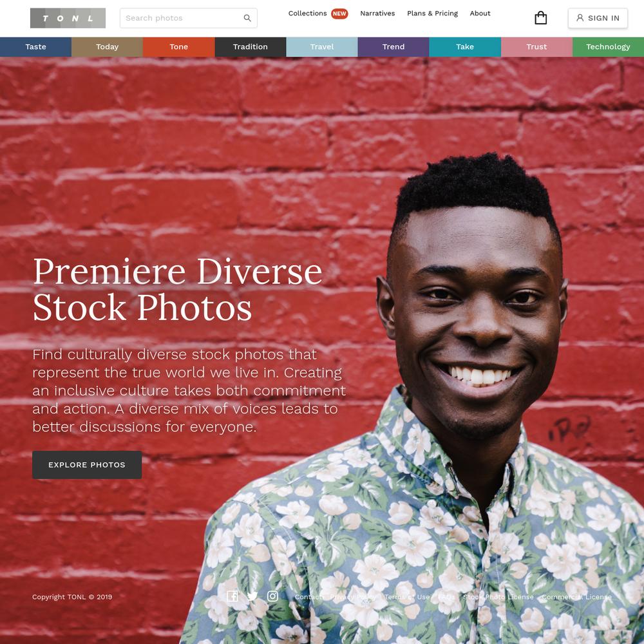644x644 pixels.
Task: Open the shopping bag cart
Action: [x=540, y=17]
